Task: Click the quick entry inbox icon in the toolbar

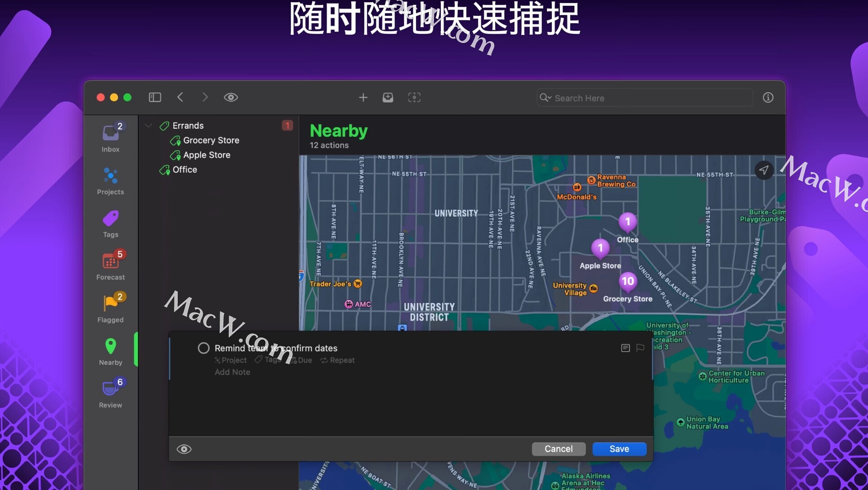Action: point(388,97)
